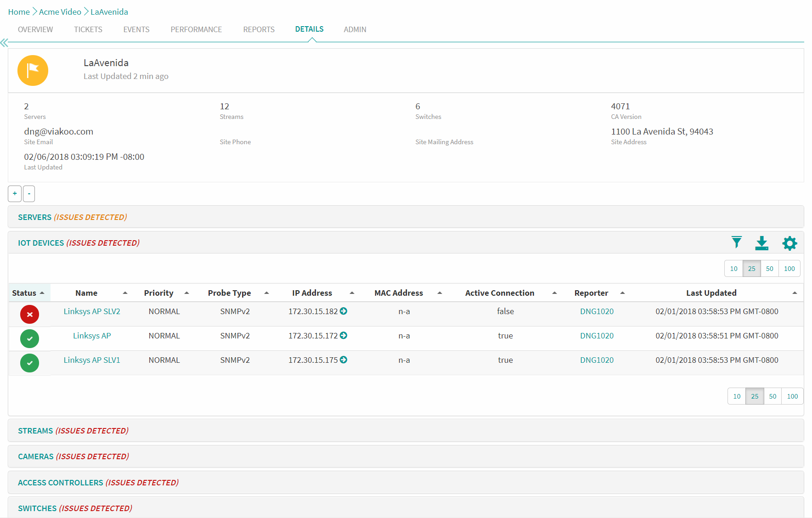812x518 pixels.
Task: Switch to the ADMIN tab
Action: (x=355, y=29)
